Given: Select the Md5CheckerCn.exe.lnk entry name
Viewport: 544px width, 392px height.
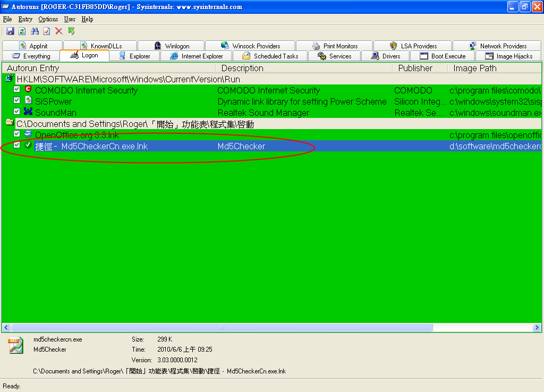Looking at the screenshot, I should coord(91,146).
